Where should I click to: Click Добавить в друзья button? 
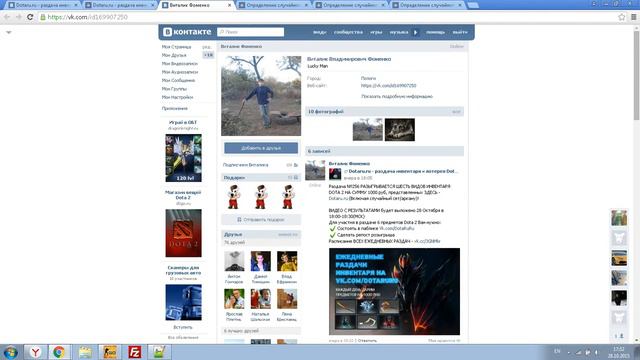click(261, 148)
